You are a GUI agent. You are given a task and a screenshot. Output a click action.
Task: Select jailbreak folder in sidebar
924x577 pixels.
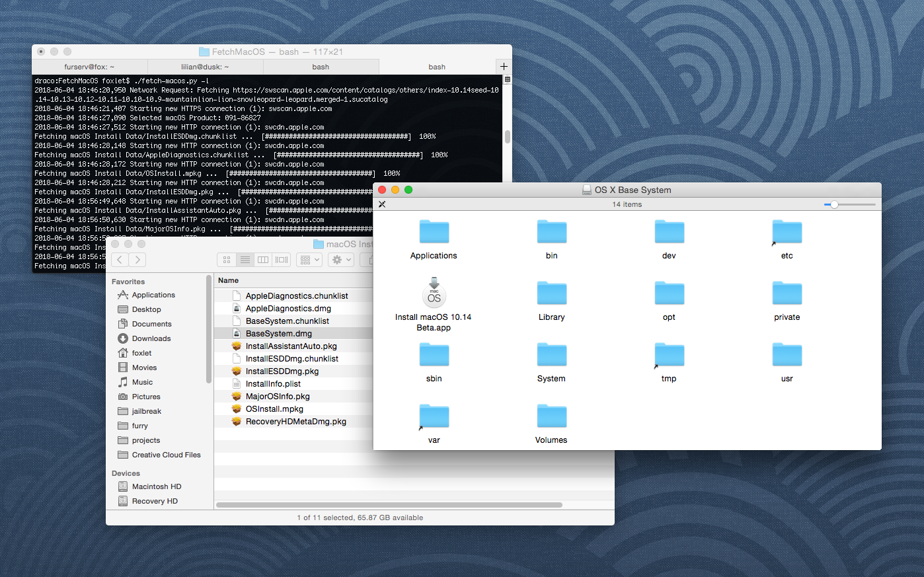[139, 411]
